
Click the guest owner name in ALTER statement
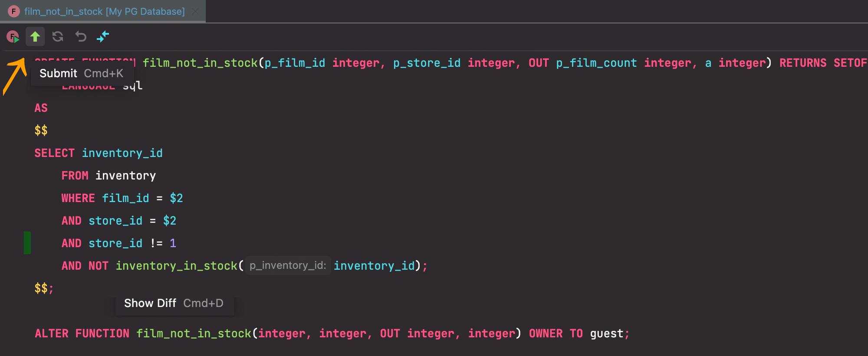point(606,333)
